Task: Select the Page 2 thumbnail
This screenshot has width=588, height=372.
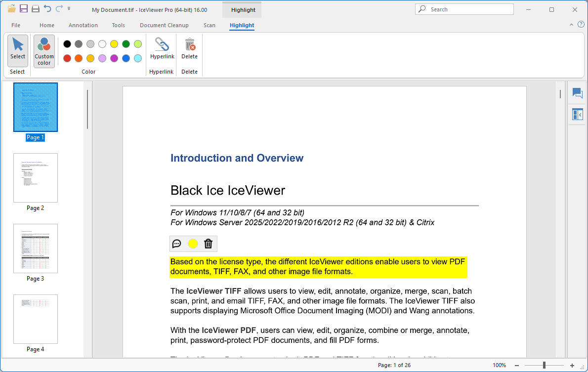Action: click(36, 178)
